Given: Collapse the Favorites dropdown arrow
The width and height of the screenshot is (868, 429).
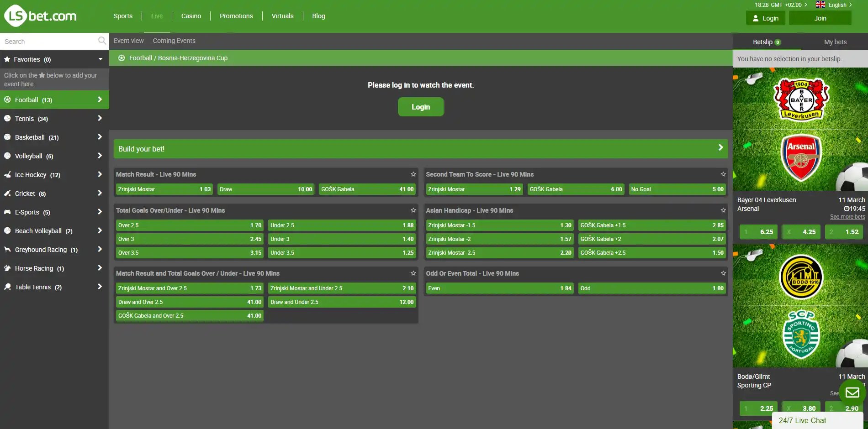Looking at the screenshot, I should pos(101,59).
